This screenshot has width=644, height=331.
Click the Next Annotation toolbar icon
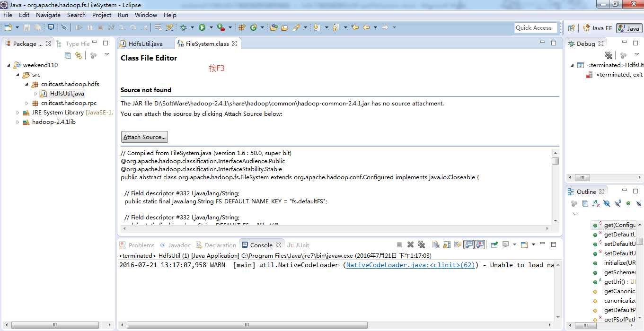click(x=317, y=27)
